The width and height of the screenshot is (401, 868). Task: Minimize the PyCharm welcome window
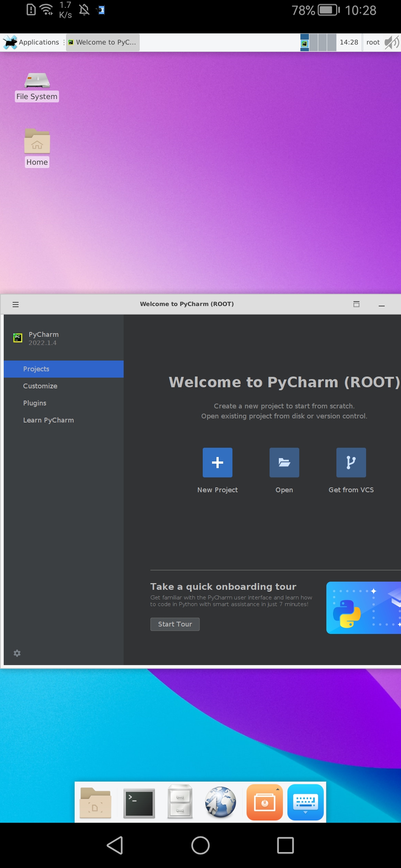click(382, 306)
